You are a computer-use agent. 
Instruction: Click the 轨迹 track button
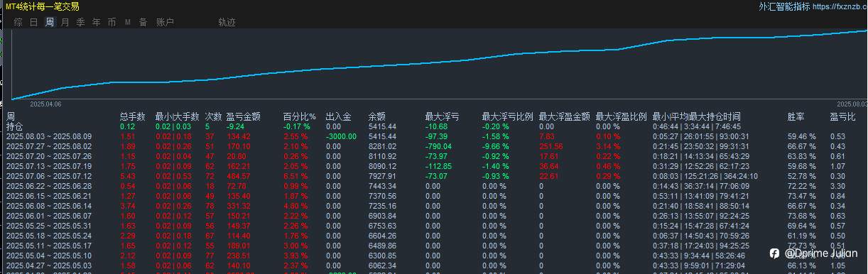coord(227,22)
